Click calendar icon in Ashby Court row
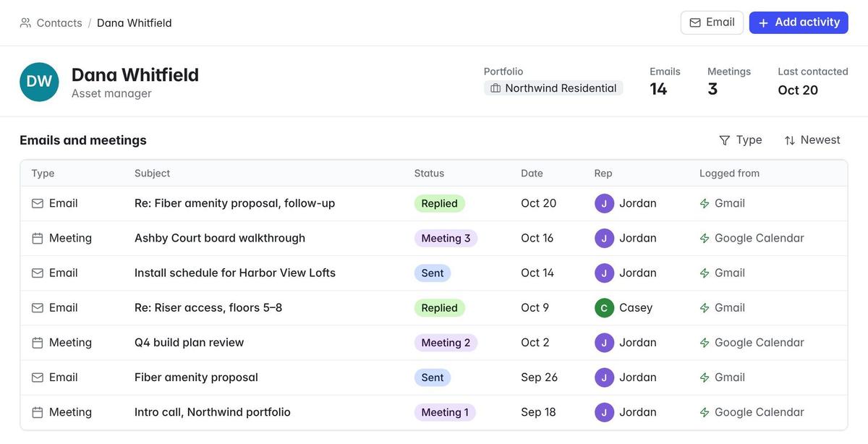Screen dimensions: 868x444 pyautogui.click(x=38, y=238)
